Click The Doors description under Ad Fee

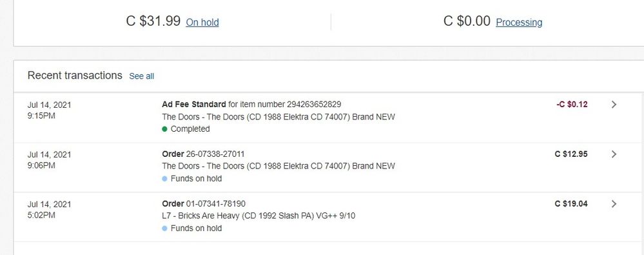[278, 117]
